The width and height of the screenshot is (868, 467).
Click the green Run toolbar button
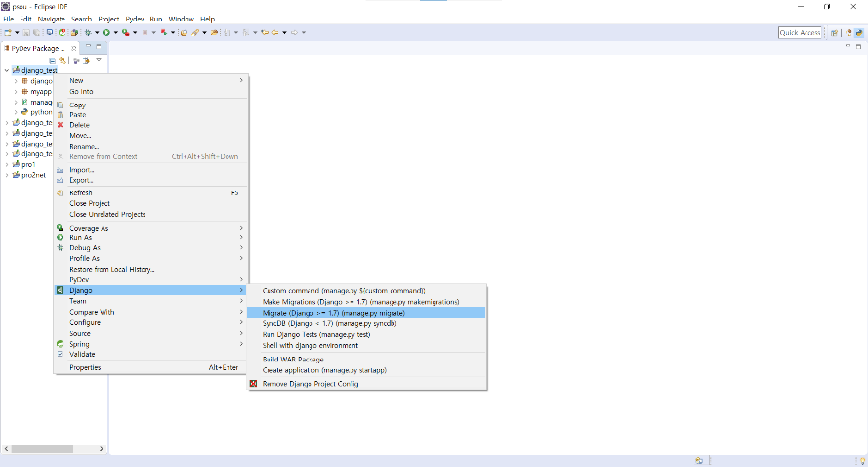tap(106, 32)
